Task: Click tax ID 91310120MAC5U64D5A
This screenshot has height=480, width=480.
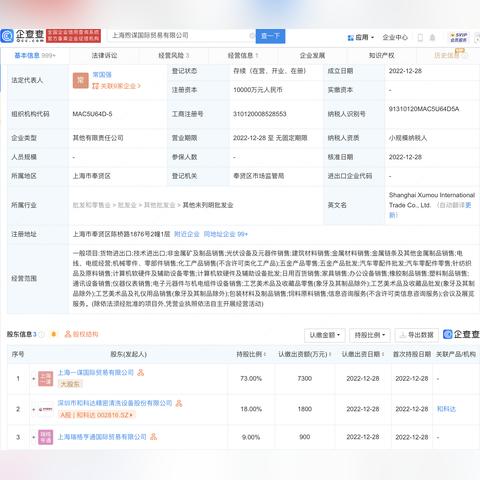Action: click(x=424, y=109)
